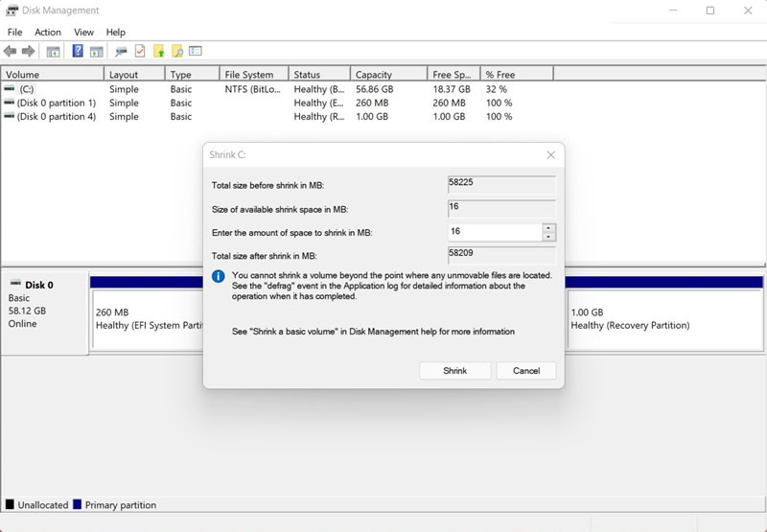The image size is (767, 532).
Task: Decrease shrink amount with down spinner arrow
Action: (x=548, y=237)
